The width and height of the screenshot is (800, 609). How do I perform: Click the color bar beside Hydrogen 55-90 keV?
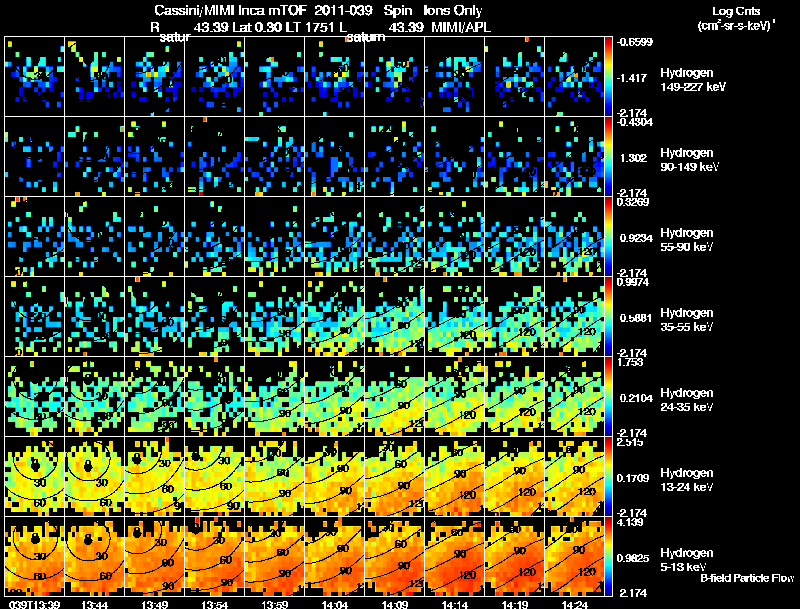point(608,237)
